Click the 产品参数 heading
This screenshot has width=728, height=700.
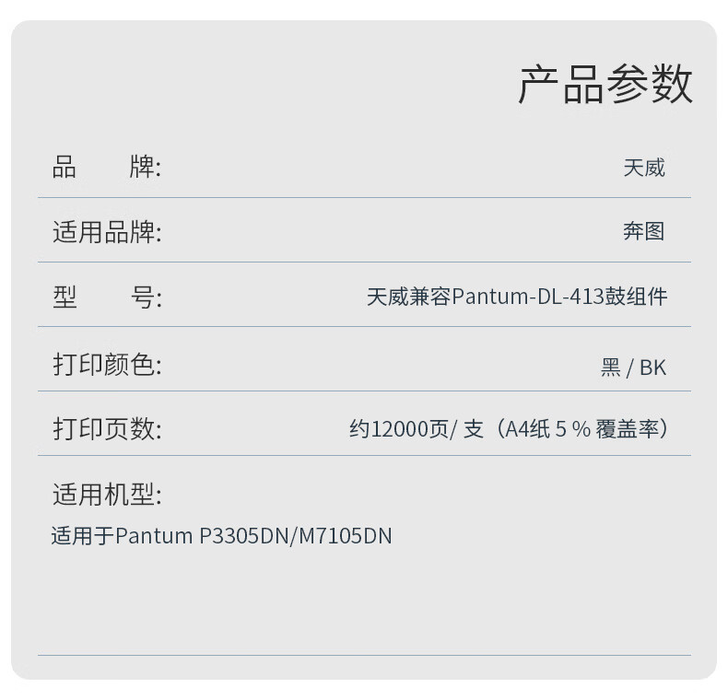coord(605,85)
